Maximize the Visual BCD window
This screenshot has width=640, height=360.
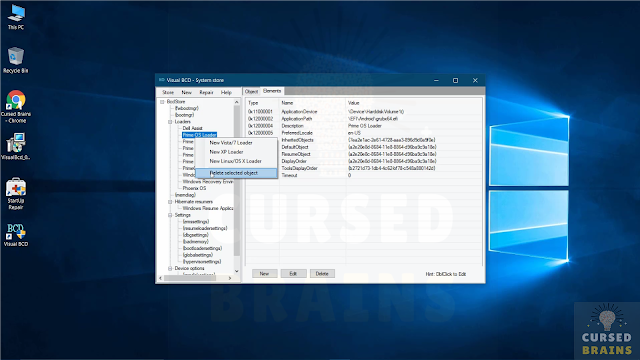[x=456, y=80]
